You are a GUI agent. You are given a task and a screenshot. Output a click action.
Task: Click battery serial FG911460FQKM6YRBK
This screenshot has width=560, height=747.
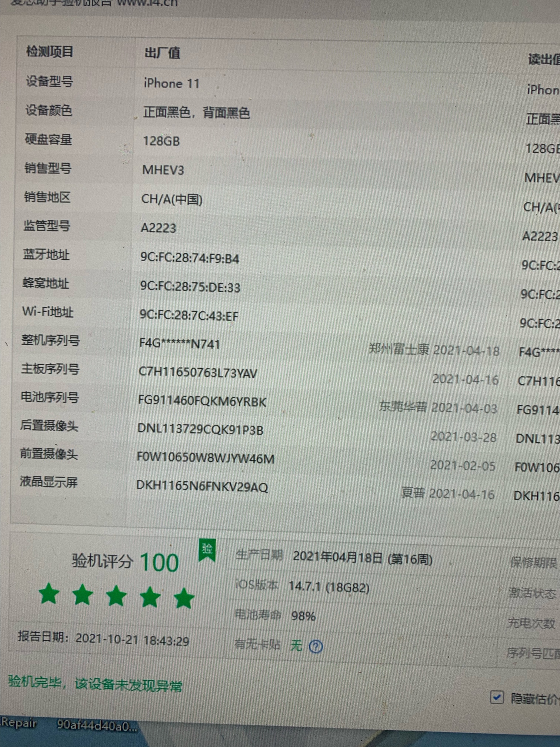tap(202, 401)
